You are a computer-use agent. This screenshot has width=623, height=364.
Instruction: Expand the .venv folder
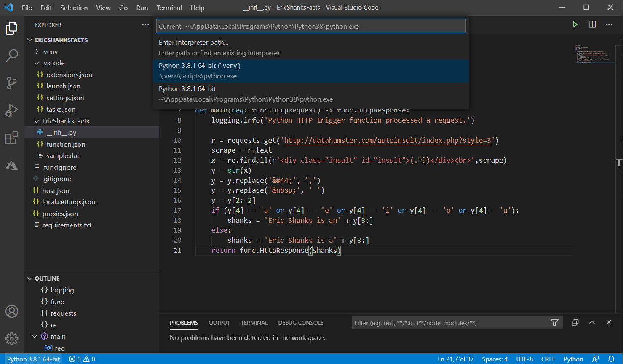click(x=50, y=51)
